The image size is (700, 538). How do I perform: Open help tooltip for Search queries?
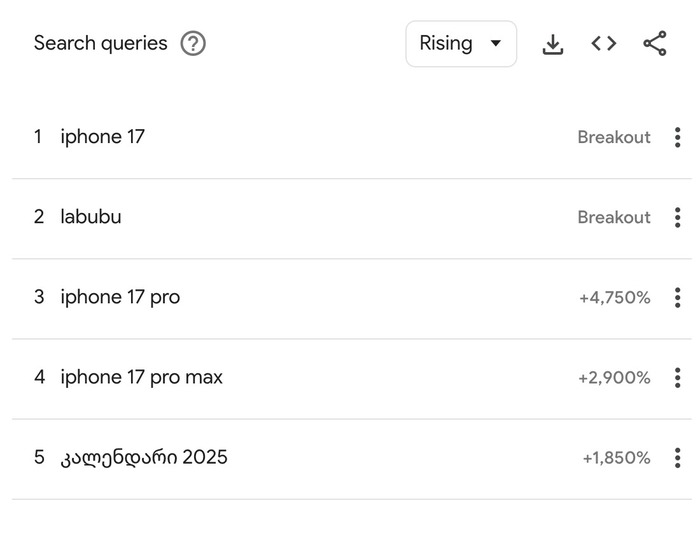pos(193,44)
